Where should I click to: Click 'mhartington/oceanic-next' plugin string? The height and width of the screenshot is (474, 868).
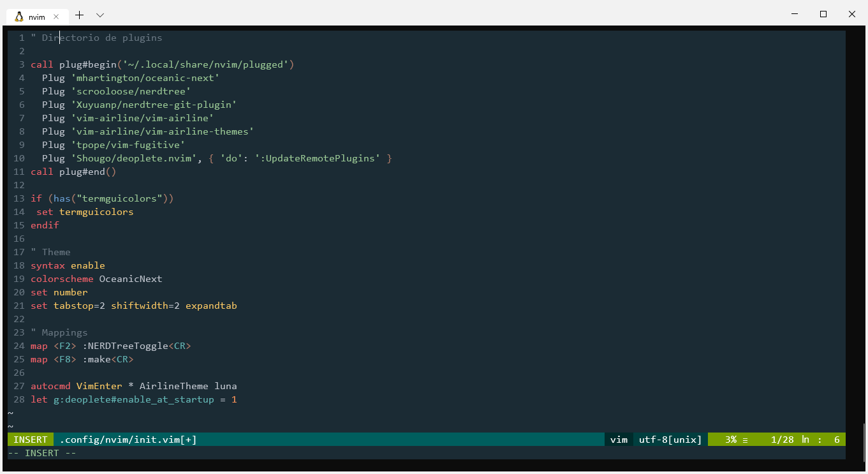click(x=145, y=78)
